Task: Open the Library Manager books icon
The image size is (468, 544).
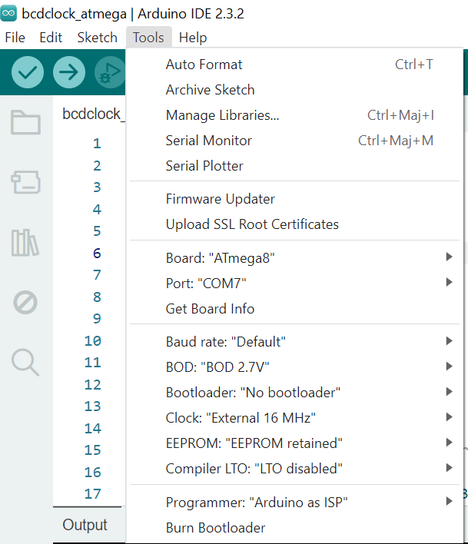Action: click(x=25, y=242)
